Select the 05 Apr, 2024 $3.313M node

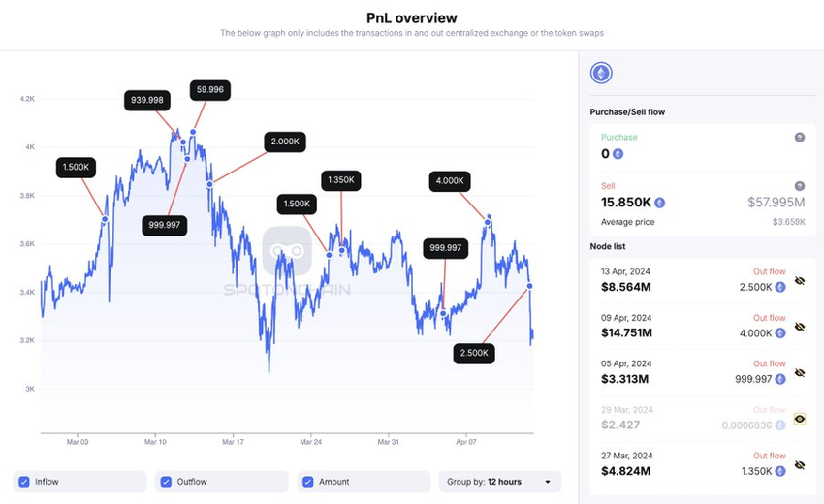point(703,371)
